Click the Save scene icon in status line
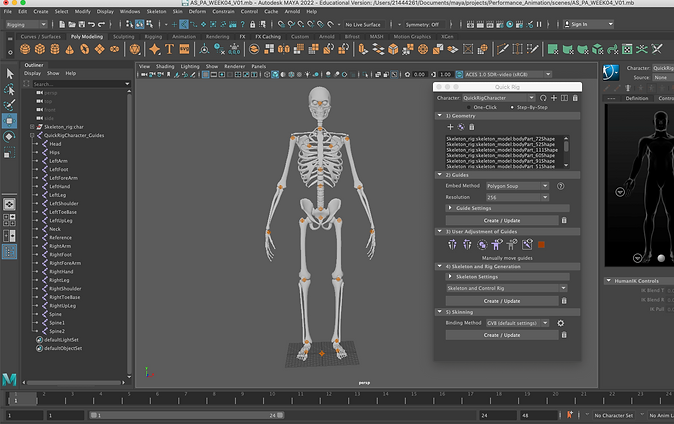The image size is (674, 424). coord(82,25)
